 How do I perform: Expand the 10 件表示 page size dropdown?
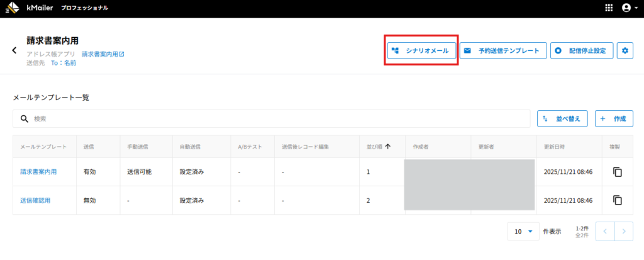523,232
